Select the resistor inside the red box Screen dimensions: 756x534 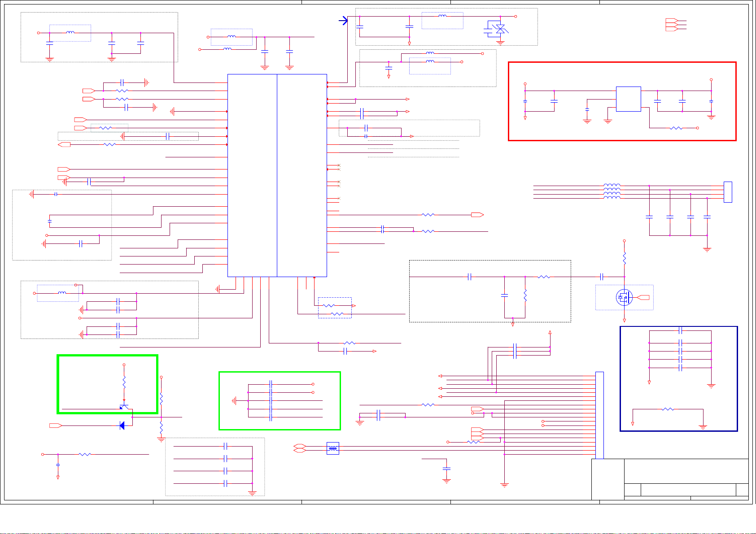(676, 128)
